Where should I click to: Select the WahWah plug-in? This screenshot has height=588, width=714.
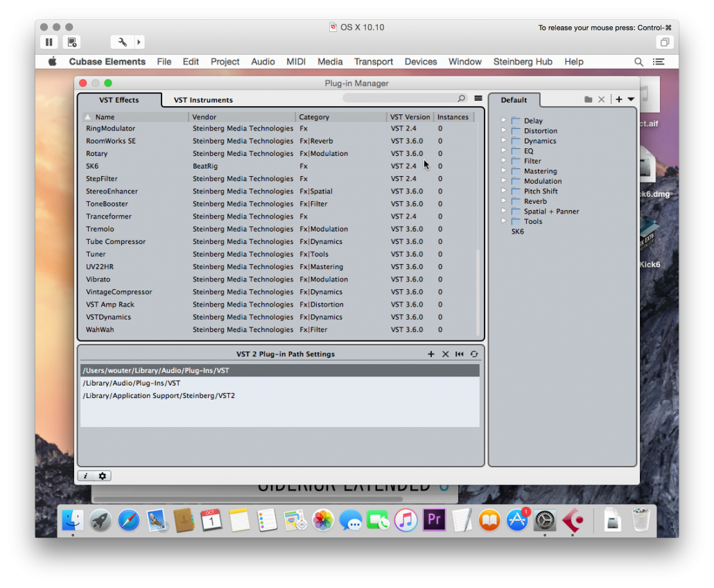[x=279, y=330]
